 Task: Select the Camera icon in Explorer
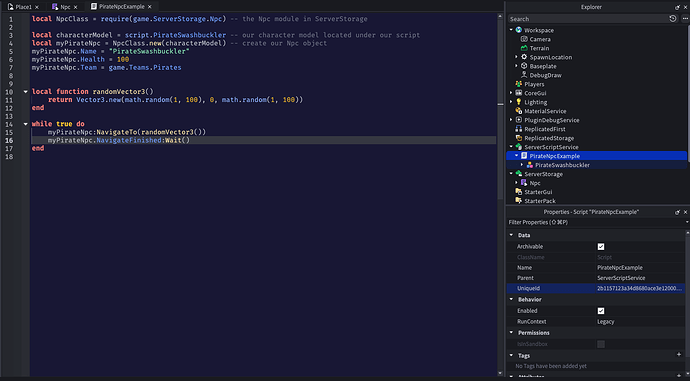[x=524, y=39]
